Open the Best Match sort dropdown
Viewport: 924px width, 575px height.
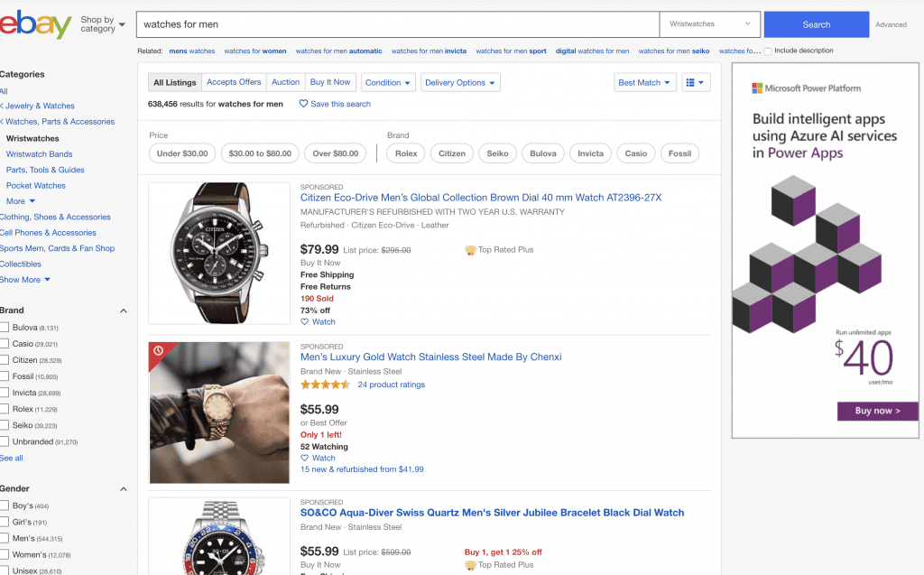pyautogui.click(x=644, y=82)
